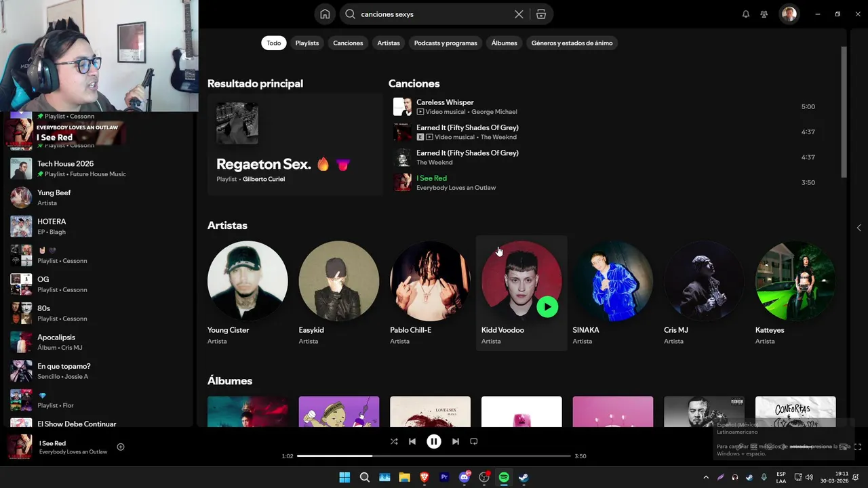Switch to Álbumes filter
The image size is (868, 488).
coord(505,43)
